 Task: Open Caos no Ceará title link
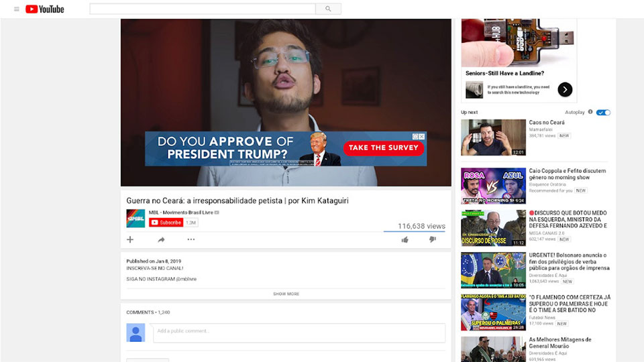pyautogui.click(x=547, y=122)
